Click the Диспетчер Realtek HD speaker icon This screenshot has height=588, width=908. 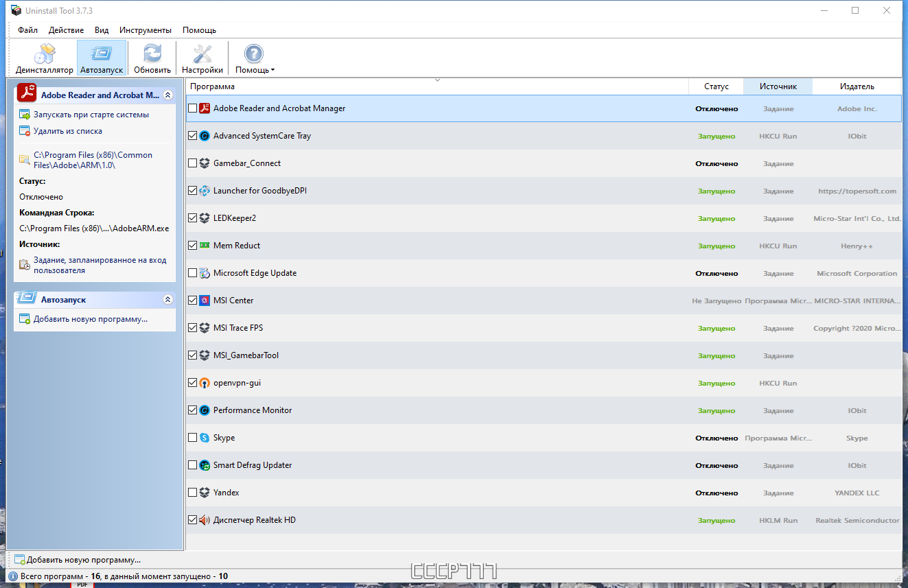coord(204,520)
